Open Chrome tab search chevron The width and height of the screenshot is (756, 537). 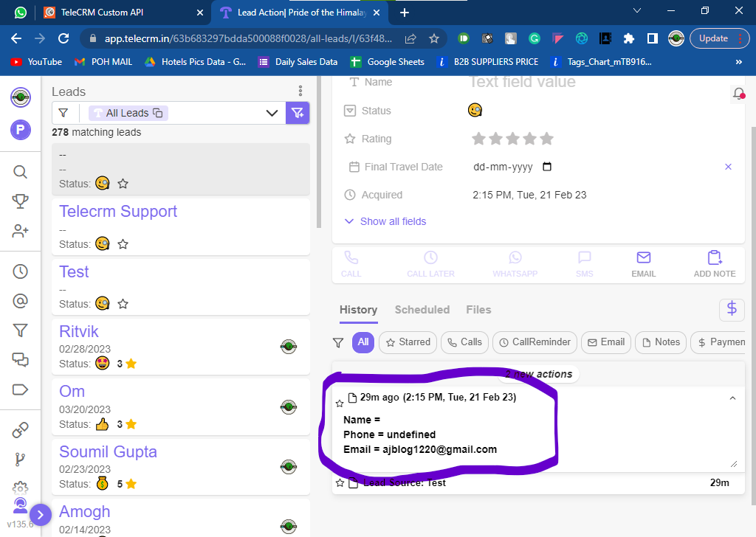[x=637, y=10]
